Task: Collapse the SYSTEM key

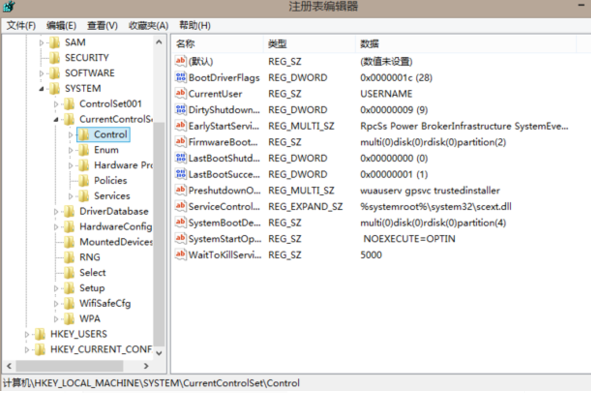Action: [41, 89]
